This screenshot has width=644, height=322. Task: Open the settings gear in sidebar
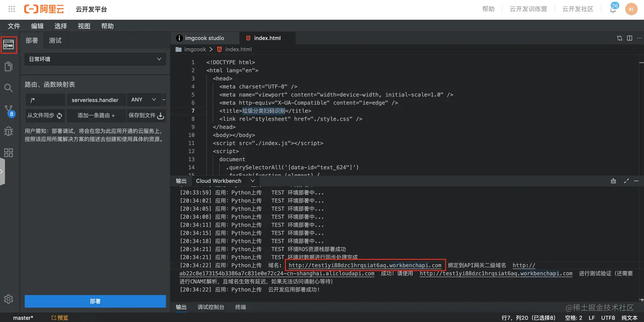9,299
